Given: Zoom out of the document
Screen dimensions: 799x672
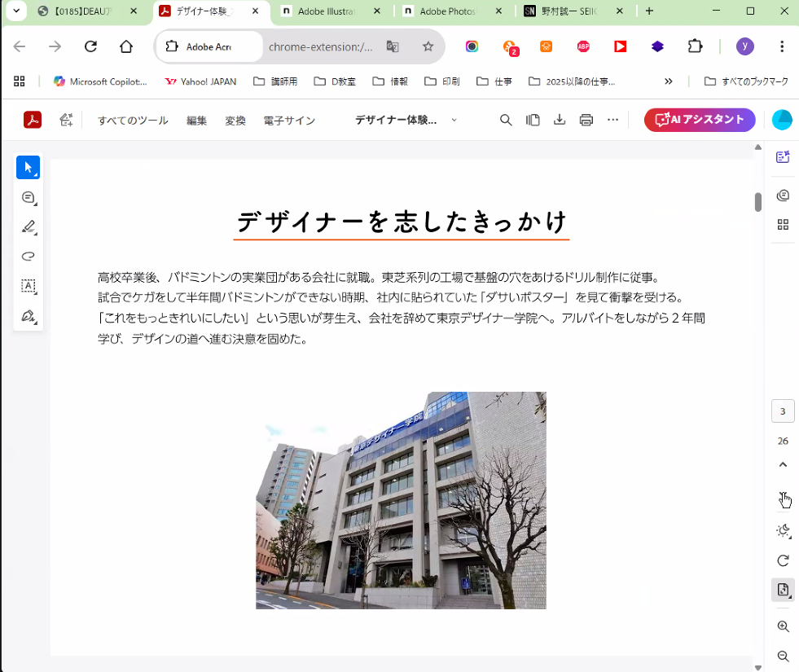Looking at the screenshot, I should click(783, 656).
